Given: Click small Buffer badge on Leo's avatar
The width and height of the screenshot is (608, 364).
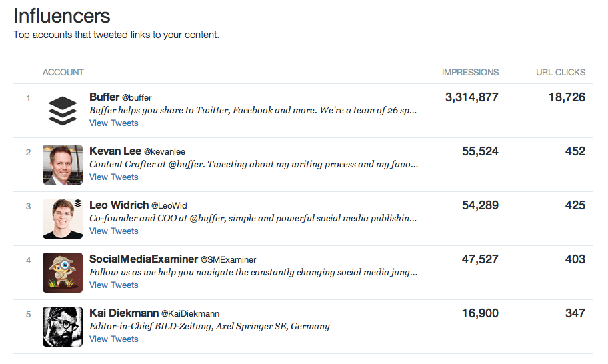Looking at the screenshot, I should pos(78,203).
